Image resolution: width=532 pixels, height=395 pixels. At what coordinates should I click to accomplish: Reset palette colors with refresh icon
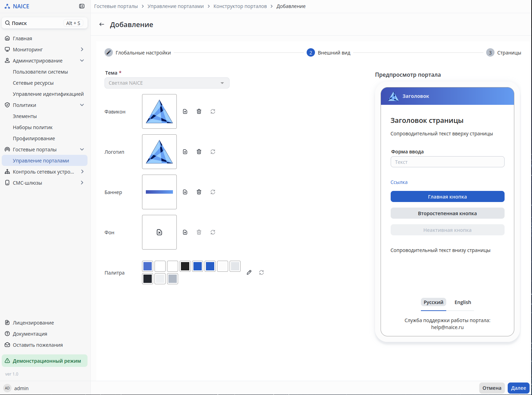point(261,272)
